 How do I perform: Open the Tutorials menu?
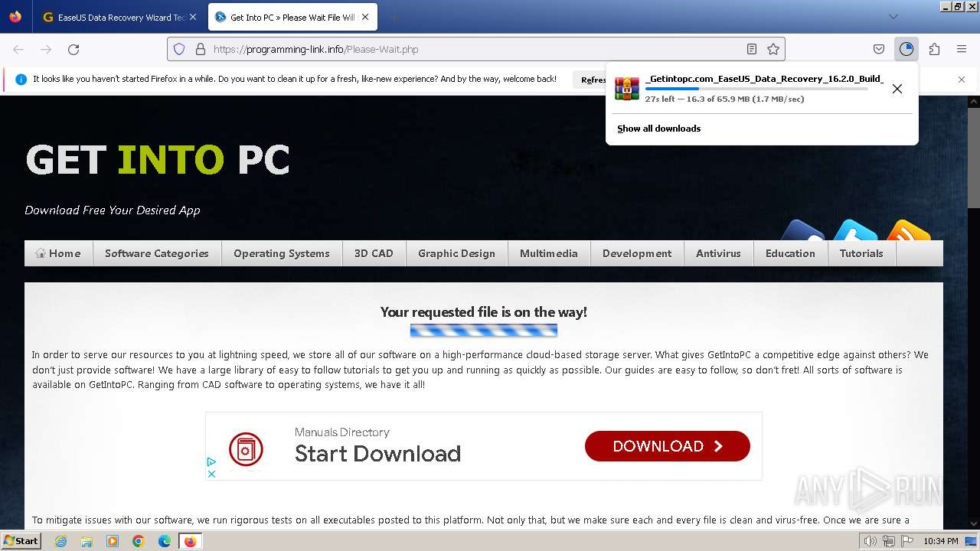pos(861,253)
